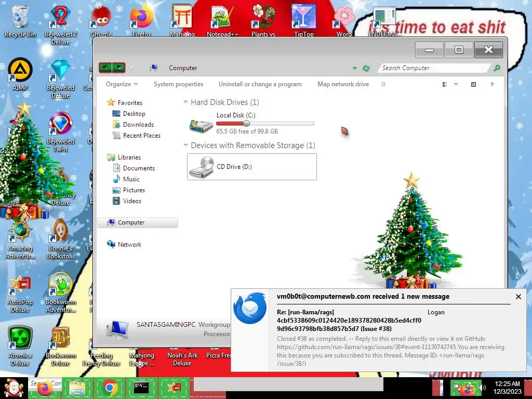
Task: Open Noah's Ark Deluxe desktop shortcut
Action: click(x=182, y=359)
